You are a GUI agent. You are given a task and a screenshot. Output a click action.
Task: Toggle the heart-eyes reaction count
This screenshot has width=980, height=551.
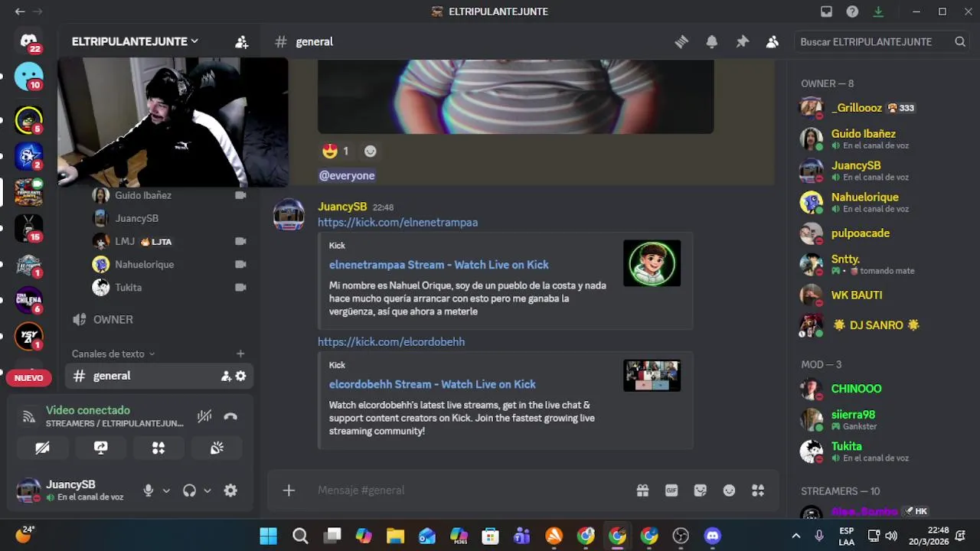tap(335, 152)
